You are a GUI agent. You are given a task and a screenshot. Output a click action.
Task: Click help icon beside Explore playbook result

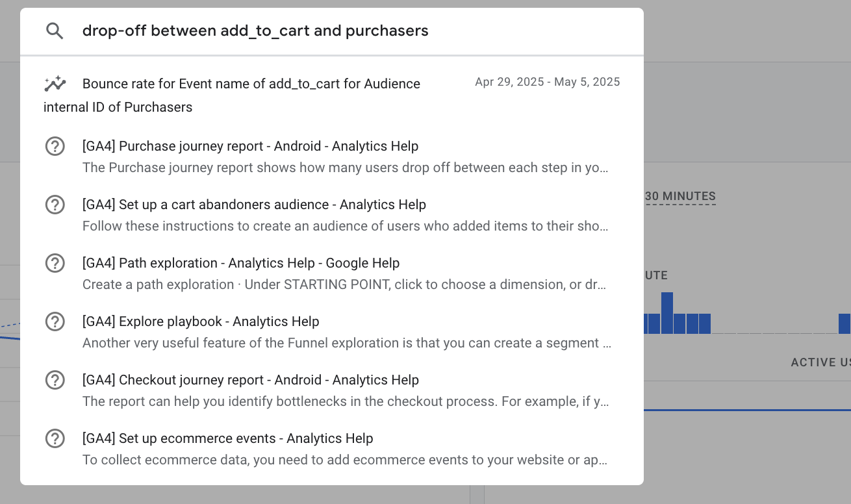(x=55, y=321)
